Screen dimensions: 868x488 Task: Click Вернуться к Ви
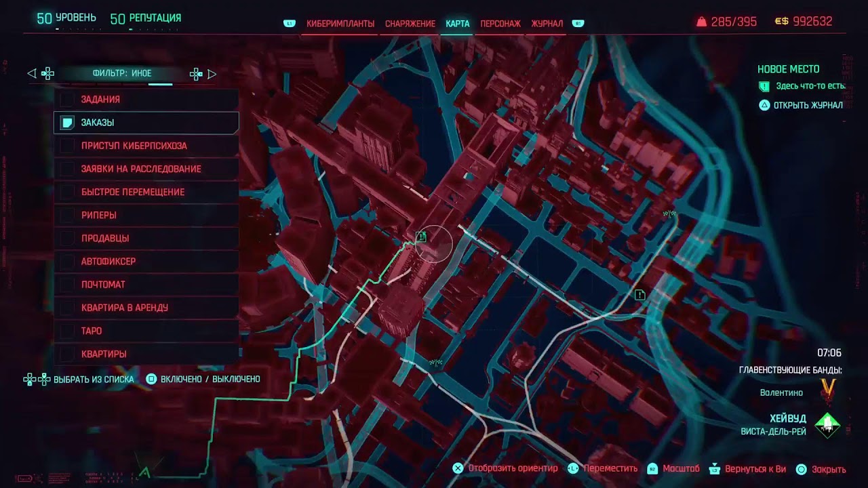click(x=755, y=468)
